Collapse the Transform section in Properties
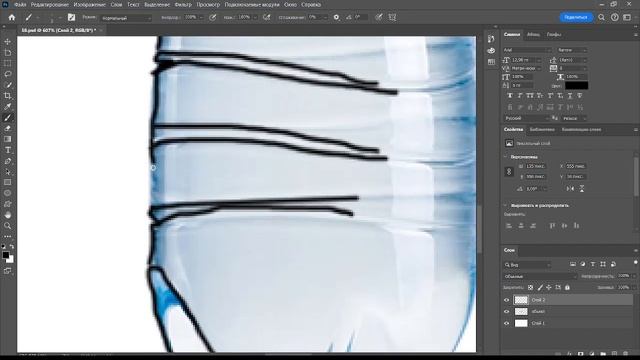This screenshot has width=640, height=360. (x=506, y=157)
